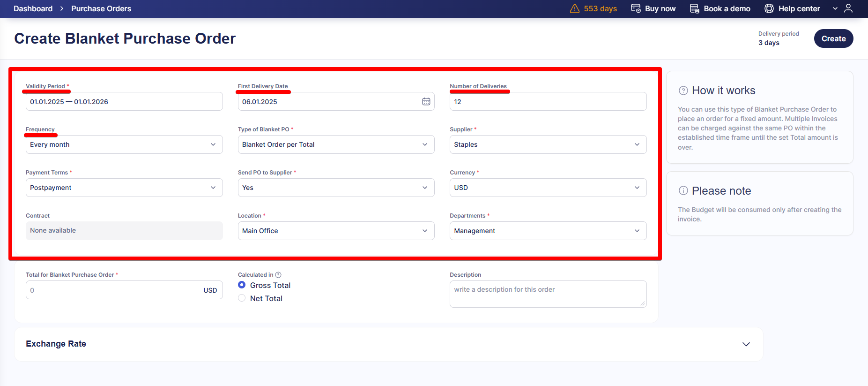The height and width of the screenshot is (386, 868).
Task: Expand the Exchange Rate section
Action: (746, 344)
